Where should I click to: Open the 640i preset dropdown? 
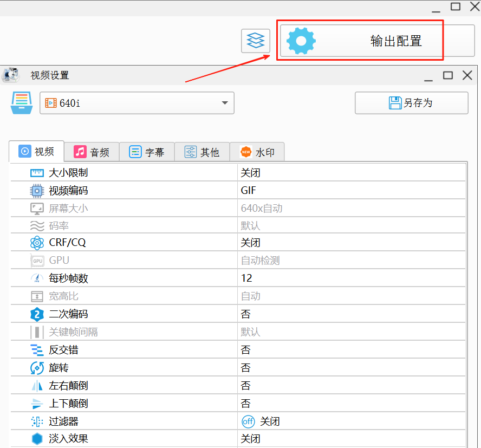tap(137, 103)
